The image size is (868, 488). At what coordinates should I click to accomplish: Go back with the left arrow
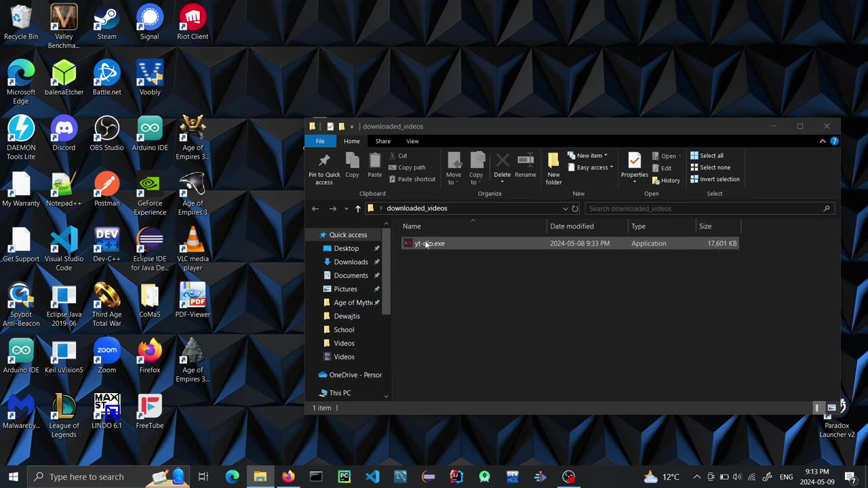pyautogui.click(x=315, y=209)
